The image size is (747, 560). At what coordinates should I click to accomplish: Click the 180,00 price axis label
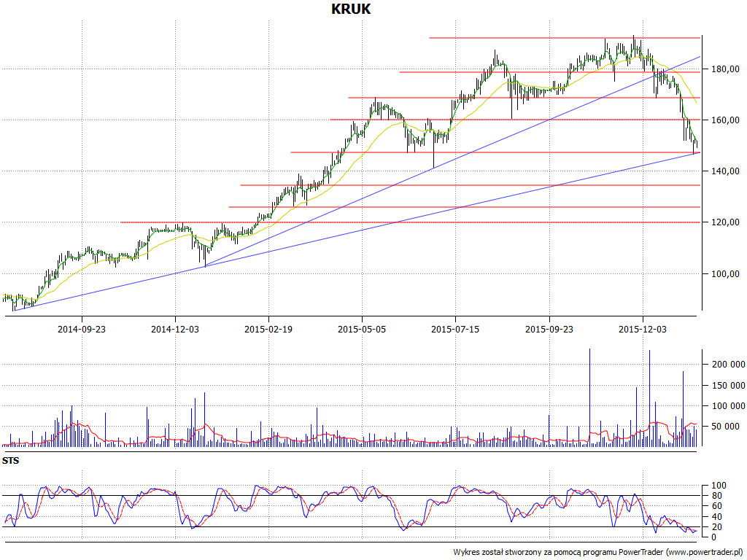[725, 69]
